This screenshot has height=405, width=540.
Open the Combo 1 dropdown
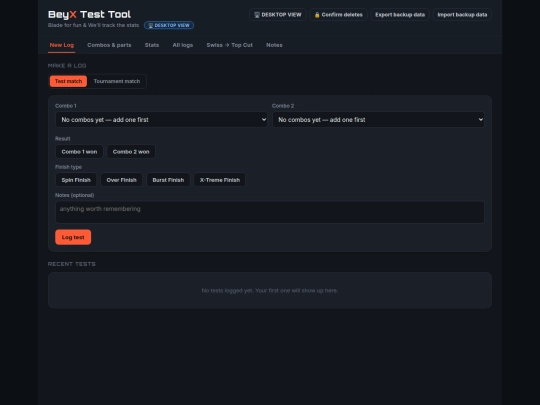click(161, 120)
